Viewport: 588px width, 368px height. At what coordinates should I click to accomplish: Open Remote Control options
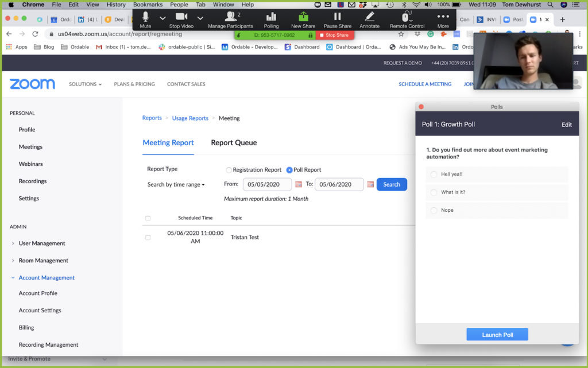(407, 20)
